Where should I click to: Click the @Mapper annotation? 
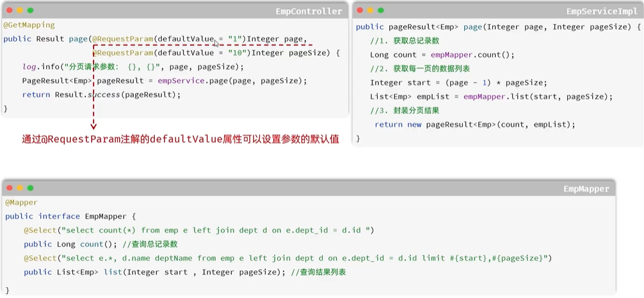point(21,203)
